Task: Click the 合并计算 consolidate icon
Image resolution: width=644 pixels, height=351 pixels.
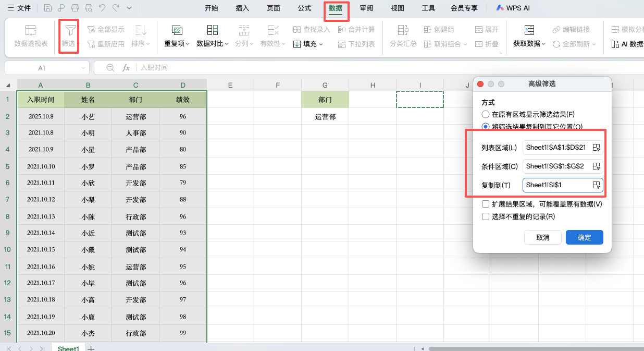Action: coord(342,30)
